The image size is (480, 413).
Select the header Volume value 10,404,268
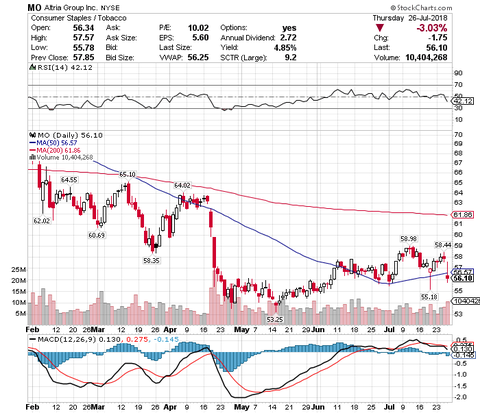tap(426, 57)
